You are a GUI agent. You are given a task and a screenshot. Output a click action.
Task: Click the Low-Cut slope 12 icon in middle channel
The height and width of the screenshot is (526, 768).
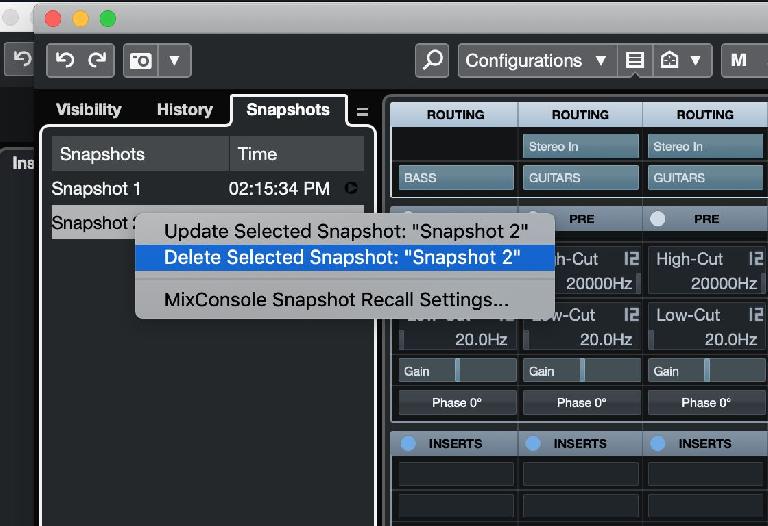[631, 314]
